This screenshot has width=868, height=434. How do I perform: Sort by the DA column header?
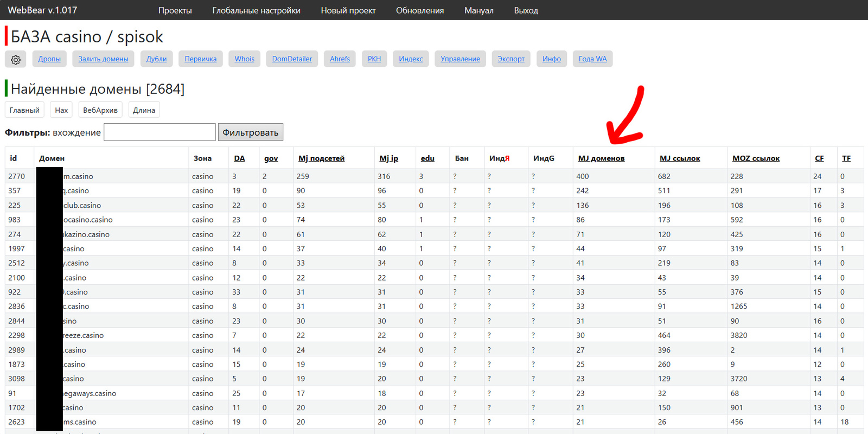coord(239,158)
